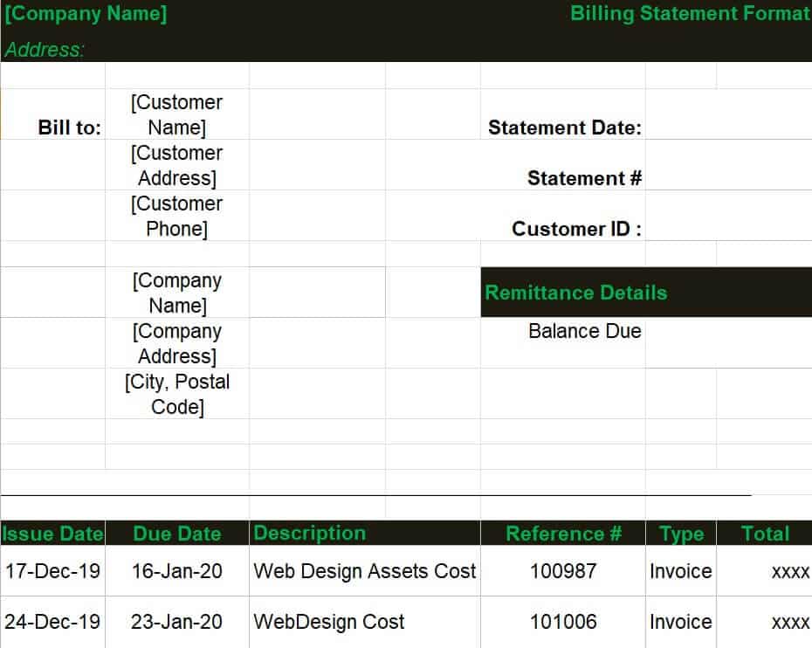Select the Customer ID : label
The width and height of the screenshot is (812, 648).
[x=576, y=229]
